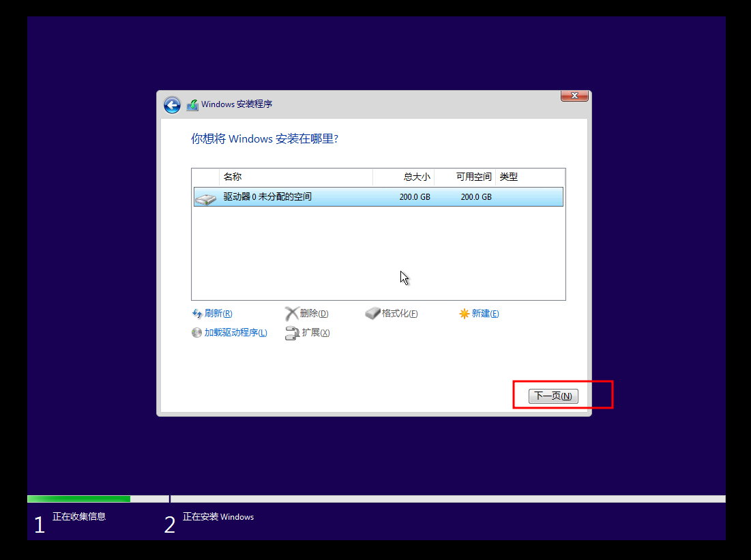Click the 200.0 GB total size cell

click(x=415, y=197)
